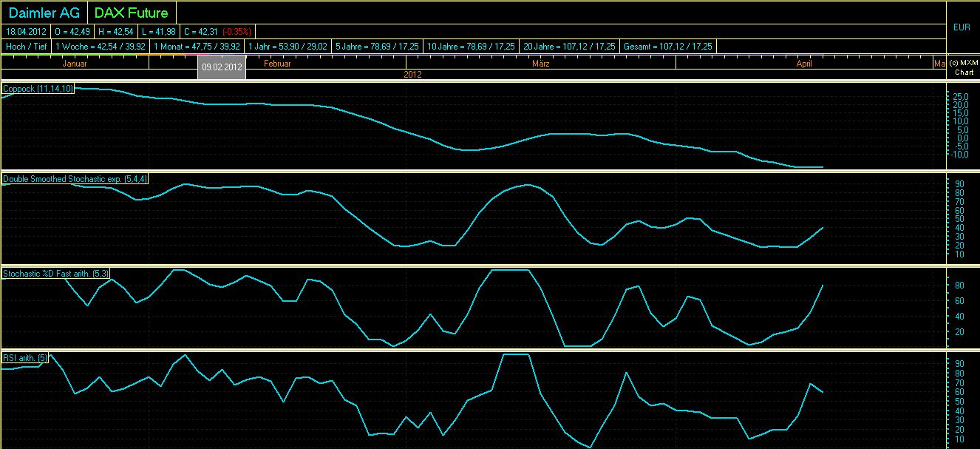The image size is (980, 449).
Task: Click the high value H = 42,54
Action: (x=115, y=31)
